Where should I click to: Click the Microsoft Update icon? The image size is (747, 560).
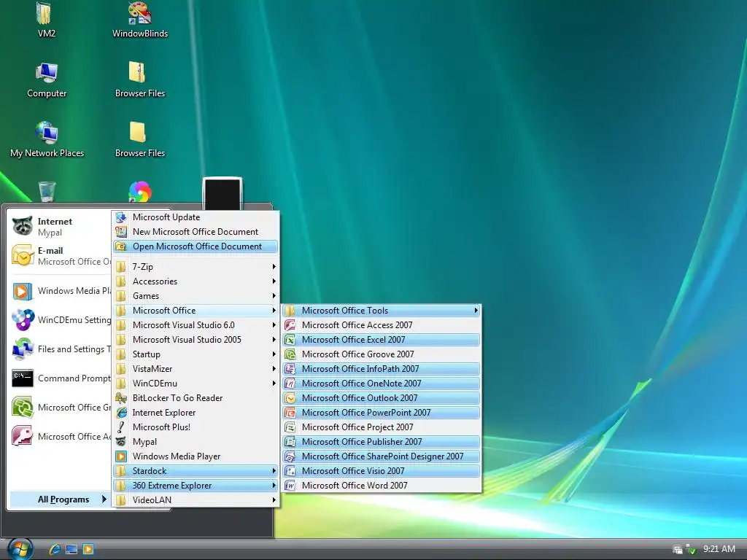[x=121, y=217]
